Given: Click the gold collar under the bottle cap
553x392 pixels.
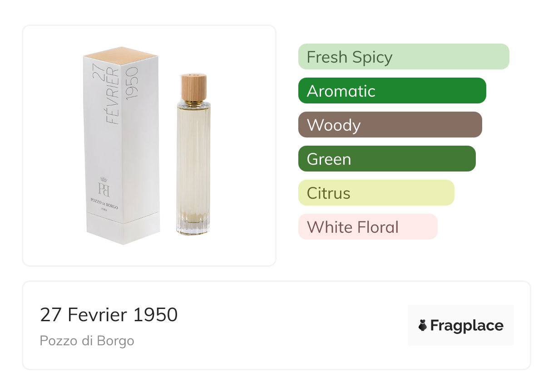Looking at the screenshot, I should (194, 103).
